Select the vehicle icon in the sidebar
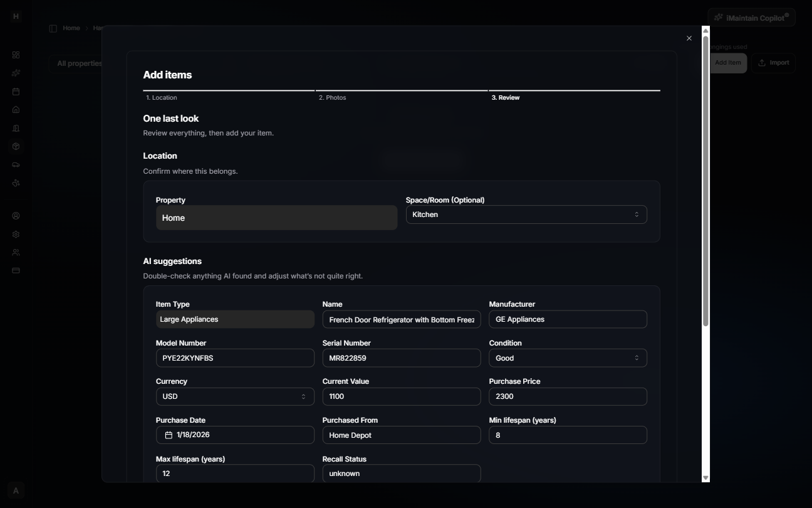812x508 pixels. coord(16,164)
